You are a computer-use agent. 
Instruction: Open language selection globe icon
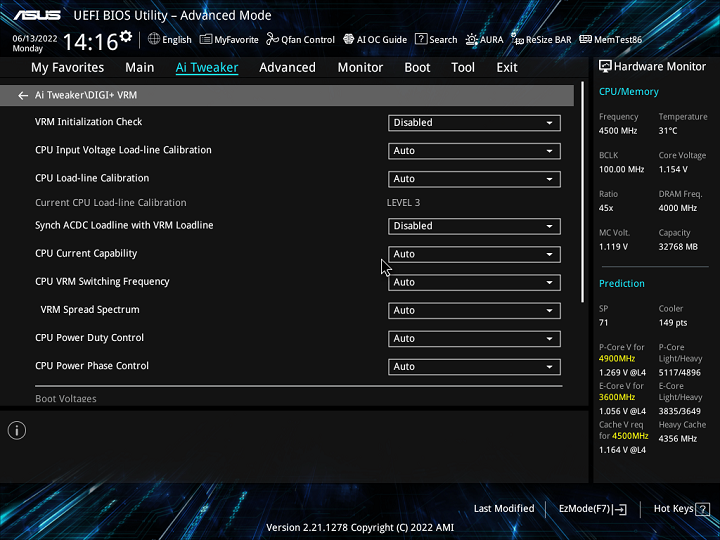point(154,39)
